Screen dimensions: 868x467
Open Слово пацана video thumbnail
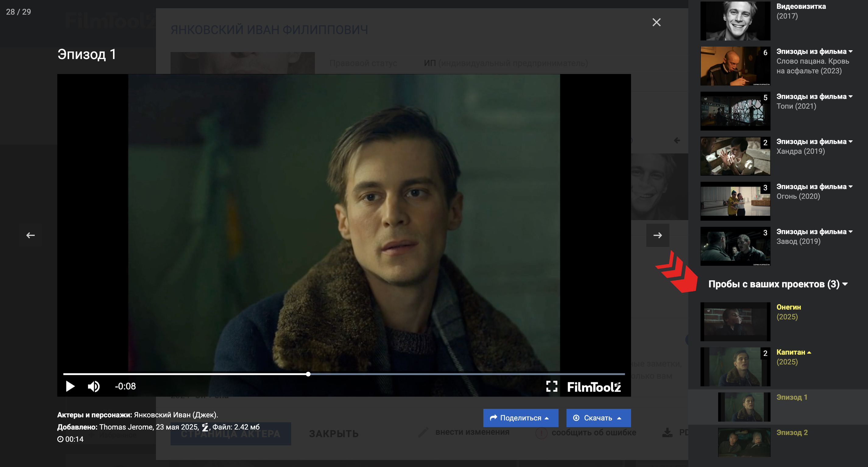click(735, 66)
